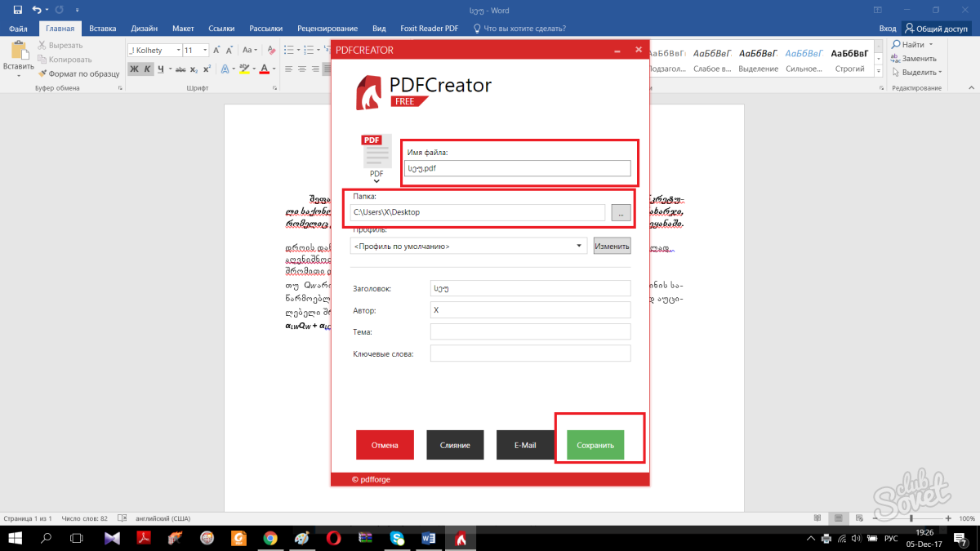Open the font size 11 dropdown
The image size is (980, 551).
click(x=204, y=51)
